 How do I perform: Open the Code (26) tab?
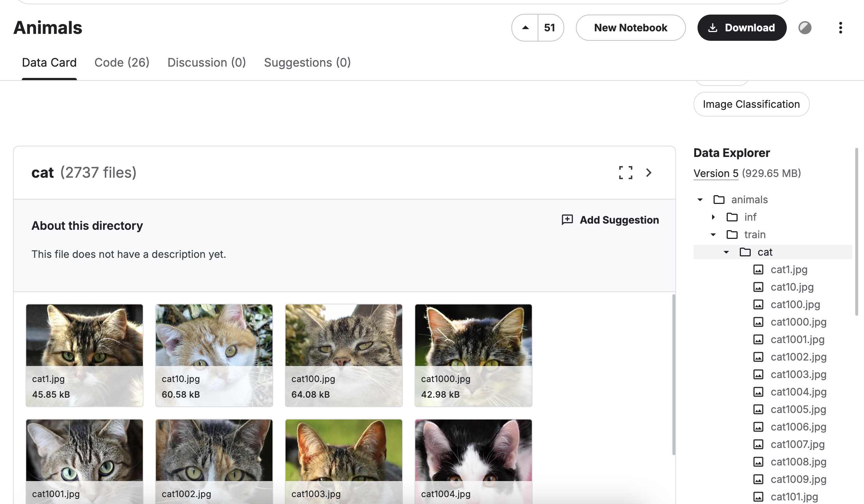122,63
